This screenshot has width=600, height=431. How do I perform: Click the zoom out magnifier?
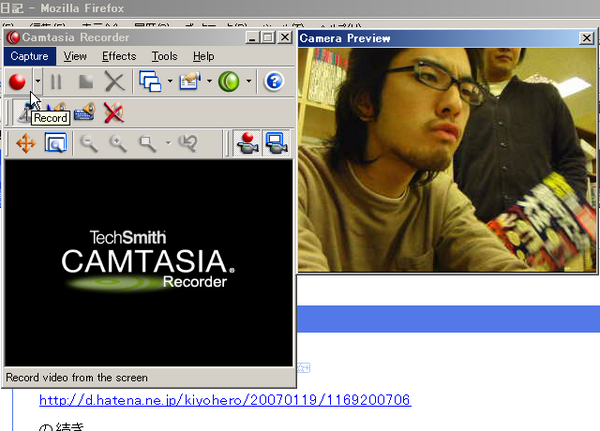pos(88,144)
